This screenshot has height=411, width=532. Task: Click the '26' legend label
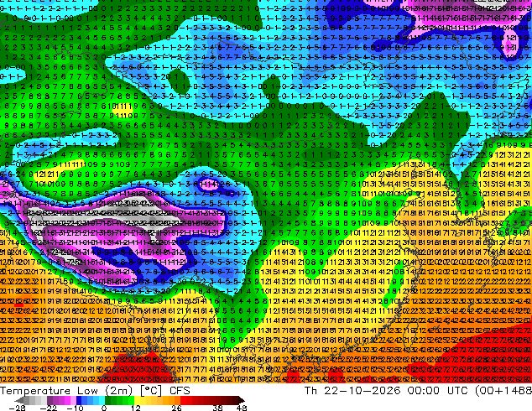tap(176, 408)
